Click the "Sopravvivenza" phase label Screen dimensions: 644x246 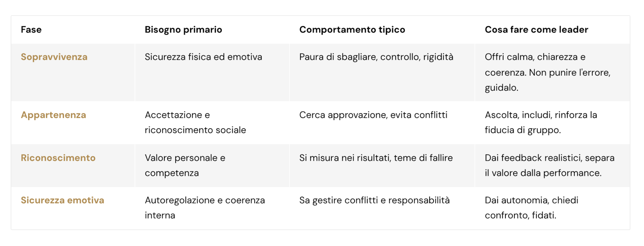pyautogui.click(x=54, y=57)
